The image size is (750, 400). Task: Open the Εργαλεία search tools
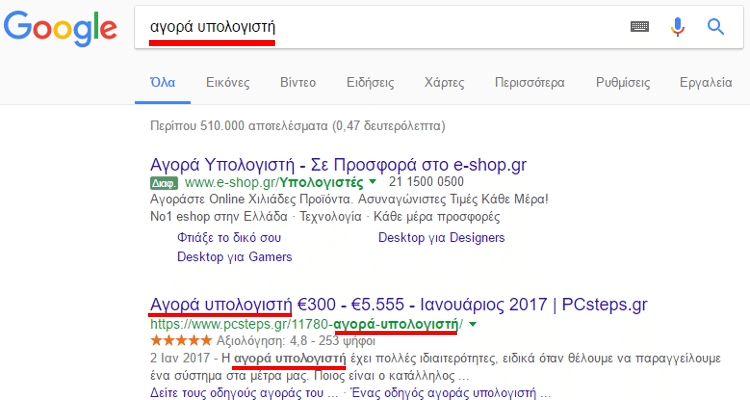[x=706, y=82]
